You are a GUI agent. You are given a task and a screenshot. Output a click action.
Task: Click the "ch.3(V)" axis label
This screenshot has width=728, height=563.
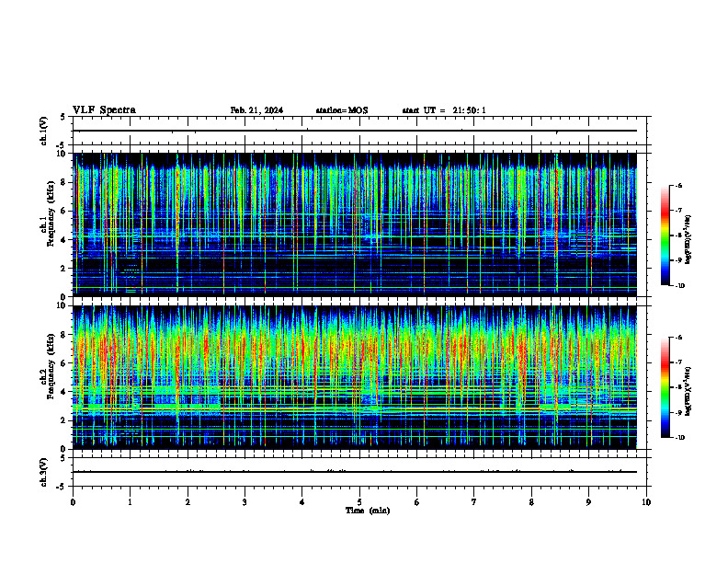click(44, 472)
